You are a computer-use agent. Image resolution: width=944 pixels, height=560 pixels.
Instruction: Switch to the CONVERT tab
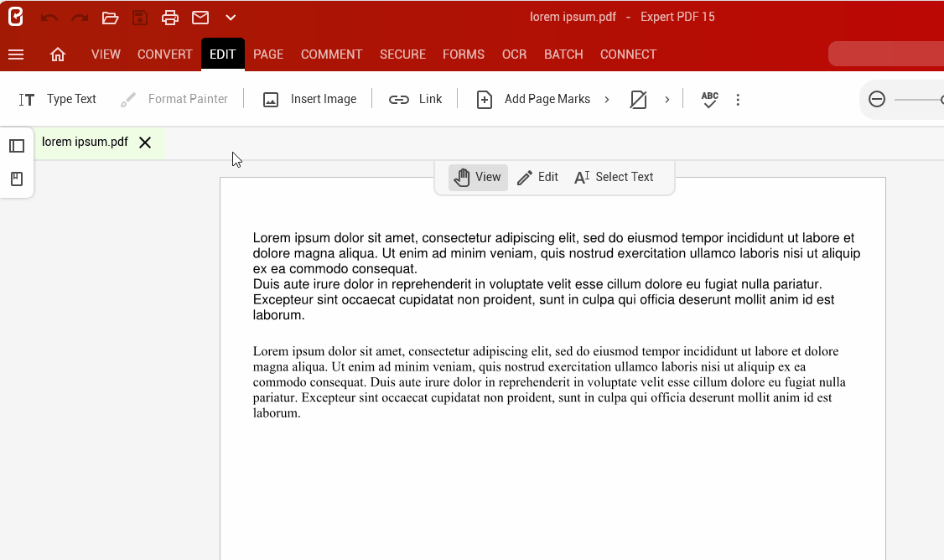click(165, 54)
